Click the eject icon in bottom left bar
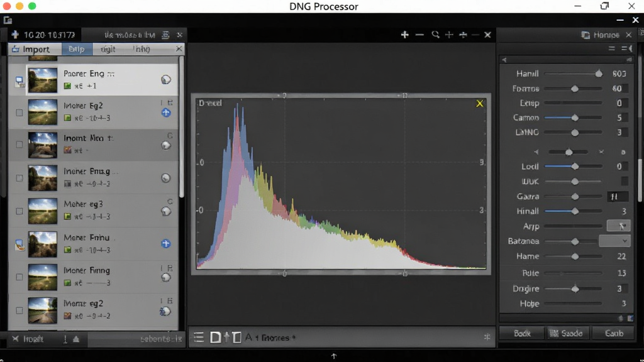The width and height of the screenshot is (644, 362). [76, 339]
